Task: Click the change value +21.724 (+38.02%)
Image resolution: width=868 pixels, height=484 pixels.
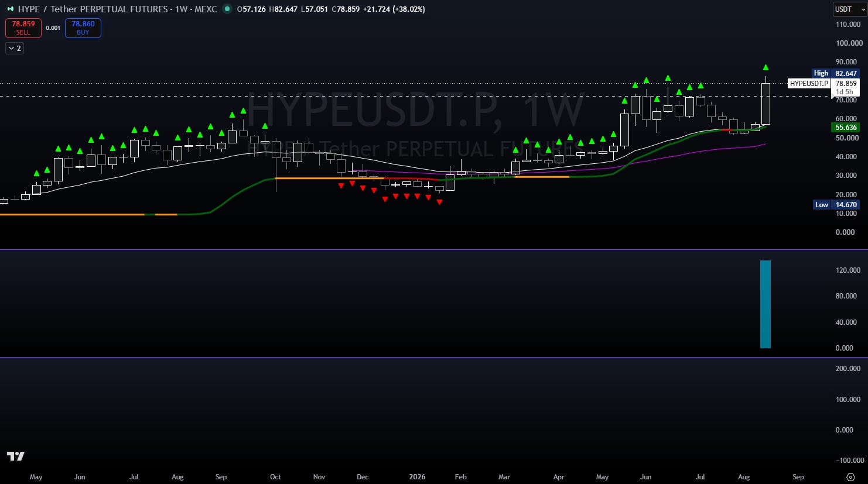Action: coord(394,9)
